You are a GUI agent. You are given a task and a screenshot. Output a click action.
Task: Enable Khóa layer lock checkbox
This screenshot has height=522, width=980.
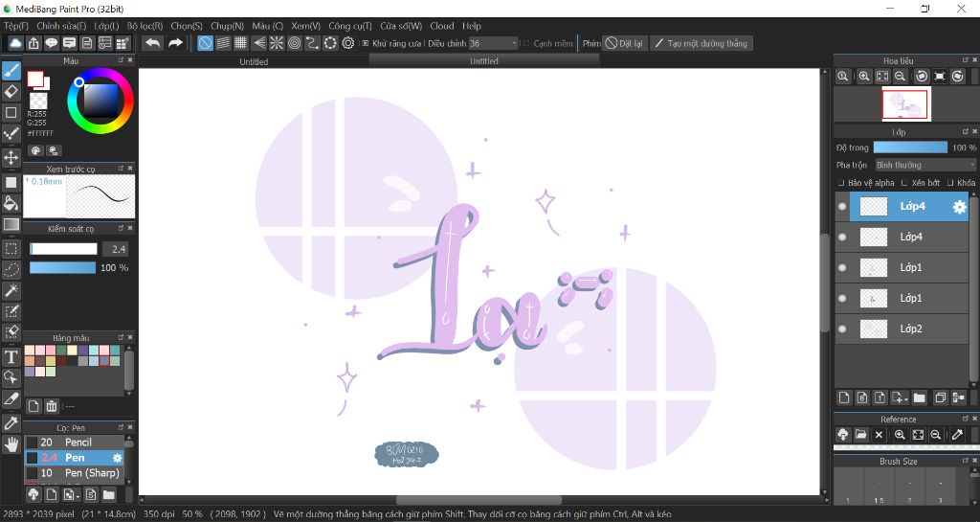pos(950,183)
